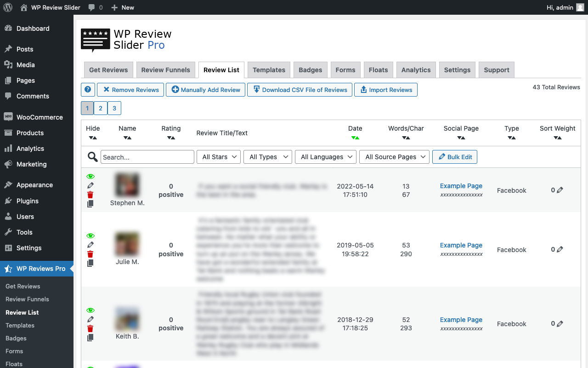Click the Search reviews input field

click(x=147, y=157)
